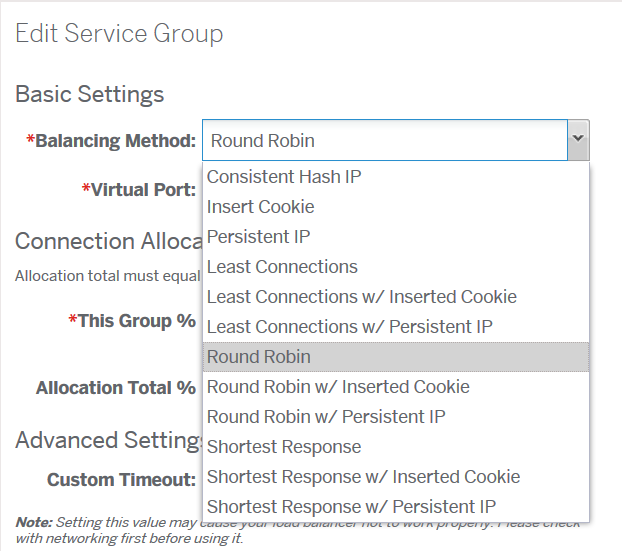Click the Edit Service Group heading
This screenshot has height=551, width=622.
coord(119,34)
